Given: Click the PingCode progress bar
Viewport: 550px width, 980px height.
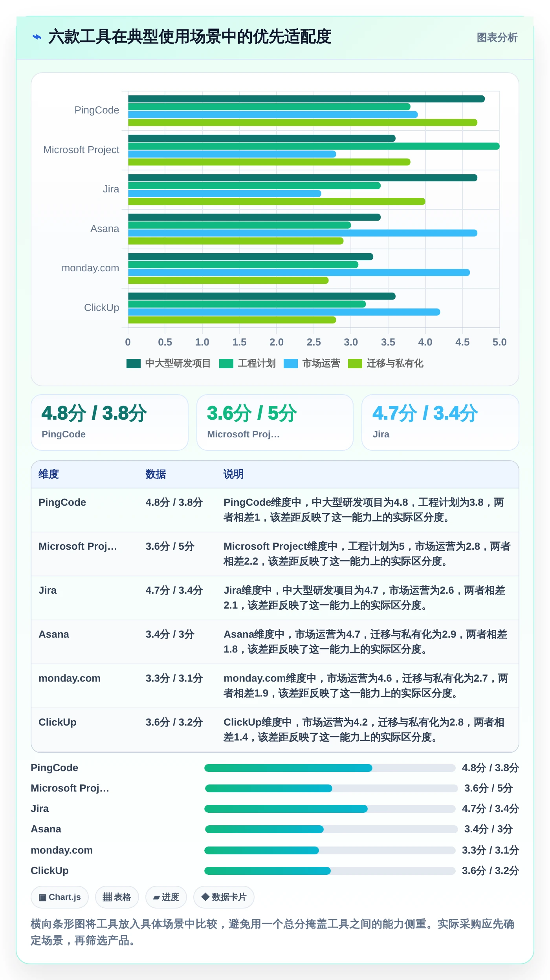Looking at the screenshot, I should point(330,768).
